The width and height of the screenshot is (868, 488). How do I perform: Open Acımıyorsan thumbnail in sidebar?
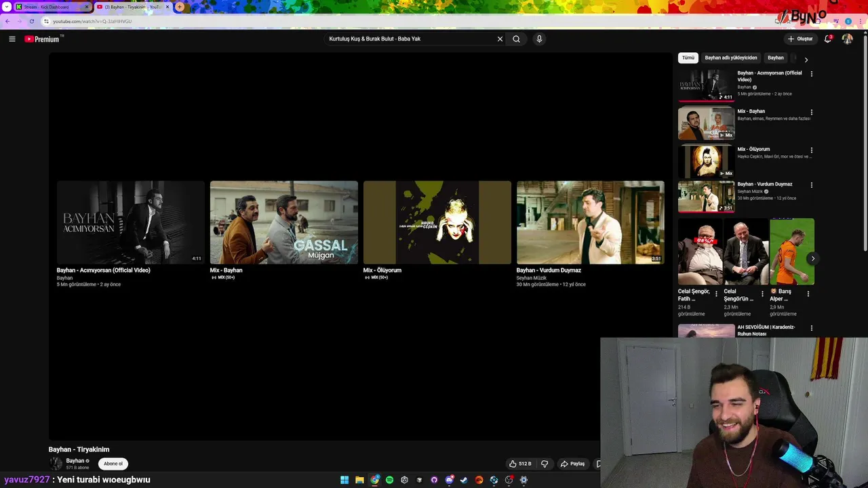pyautogui.click(x=706, y=85)
